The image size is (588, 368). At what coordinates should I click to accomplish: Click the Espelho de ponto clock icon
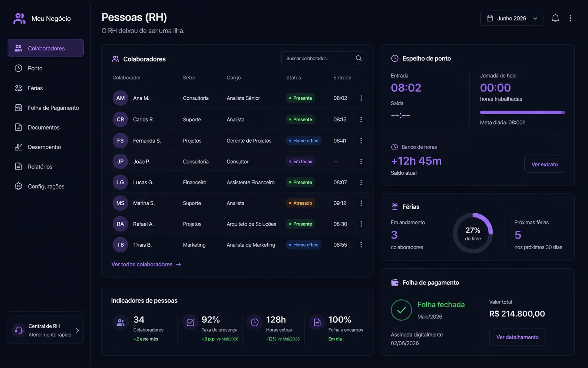[394, 58]
